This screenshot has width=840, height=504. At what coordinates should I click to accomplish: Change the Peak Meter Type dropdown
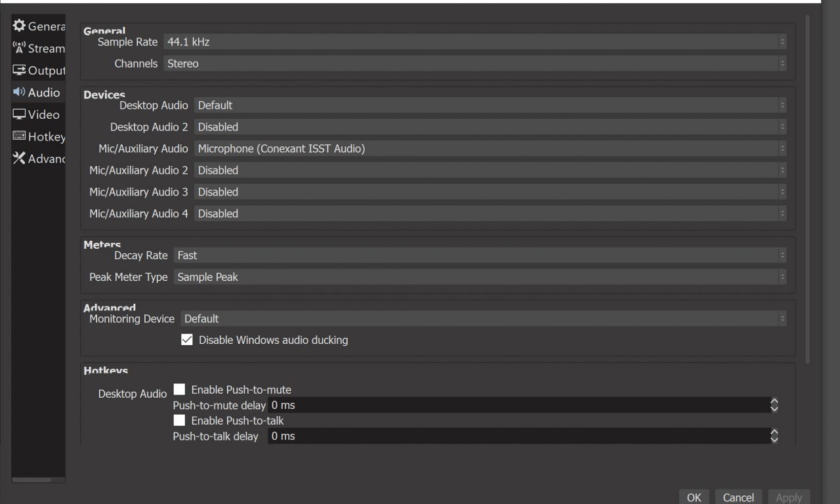coord(479,277)
